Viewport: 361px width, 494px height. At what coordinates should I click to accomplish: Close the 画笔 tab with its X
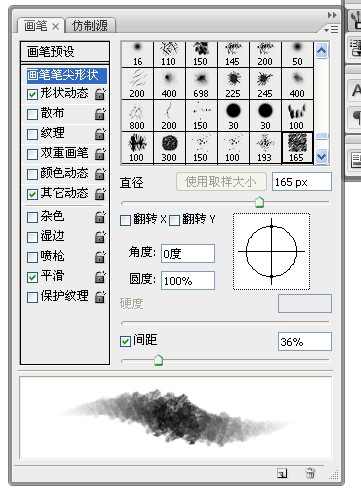pyautogui.click(x=56, y=27)
